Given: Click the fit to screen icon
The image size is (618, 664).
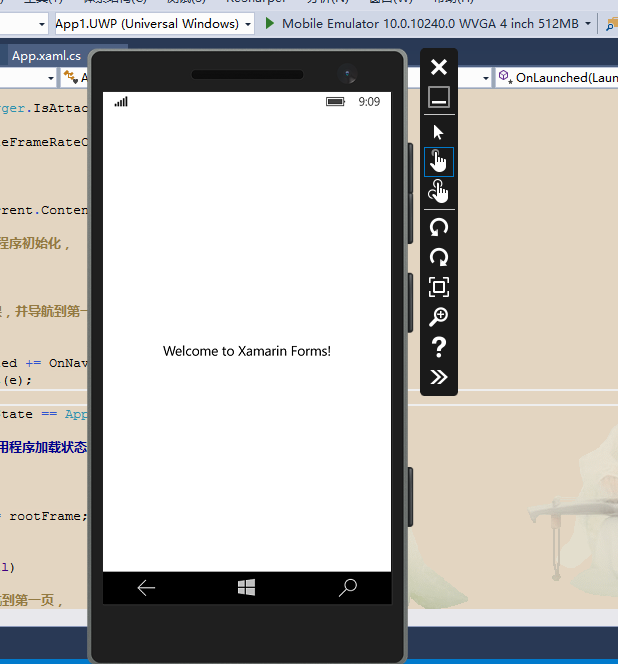Looking at the screenshot, I should pyautogui.click(x=438, y=287).
